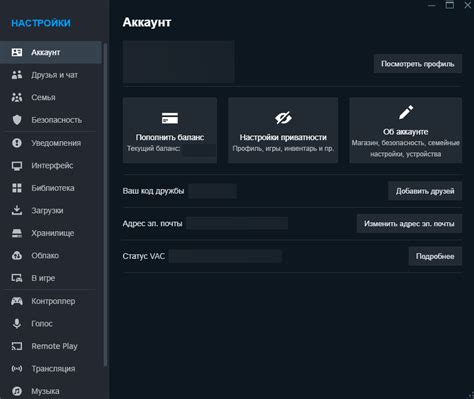
Task: Click the email address value field
Action: pyautogui.click(x=237, y=223)
